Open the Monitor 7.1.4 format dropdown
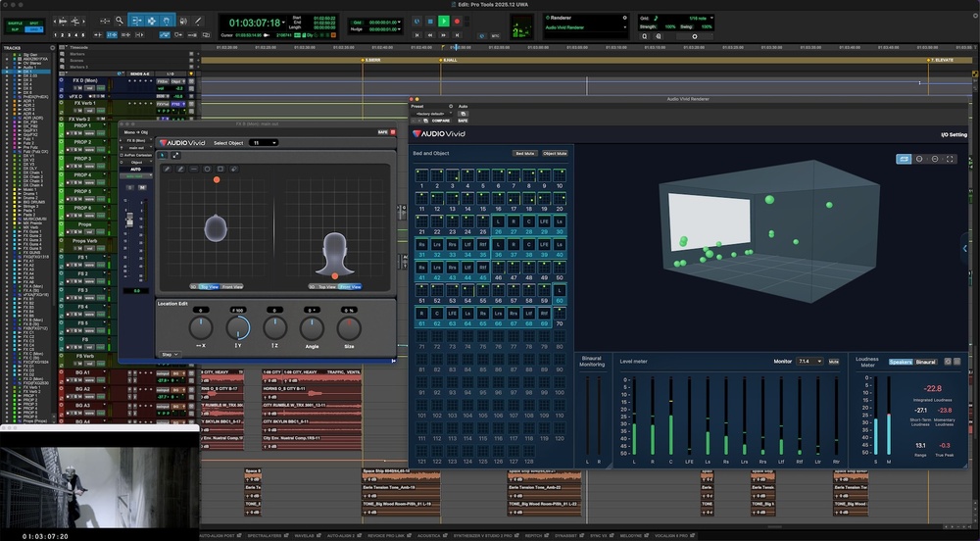 pyautogui.click(x=809, y=362)
